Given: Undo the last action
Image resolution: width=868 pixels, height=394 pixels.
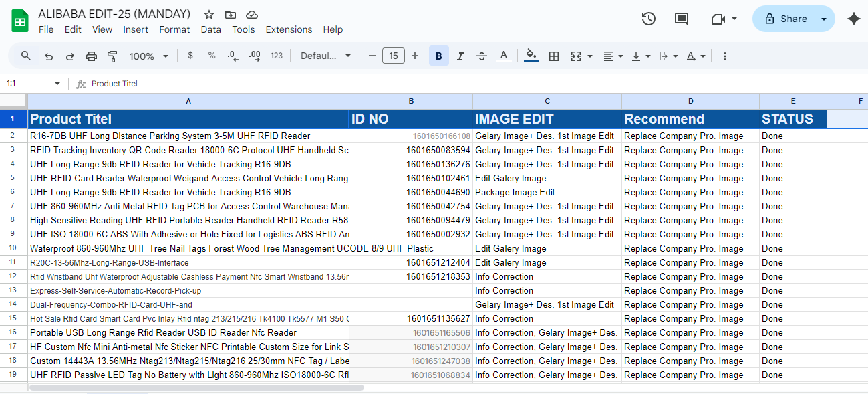Looking at the screenshot, I should 48,56.
